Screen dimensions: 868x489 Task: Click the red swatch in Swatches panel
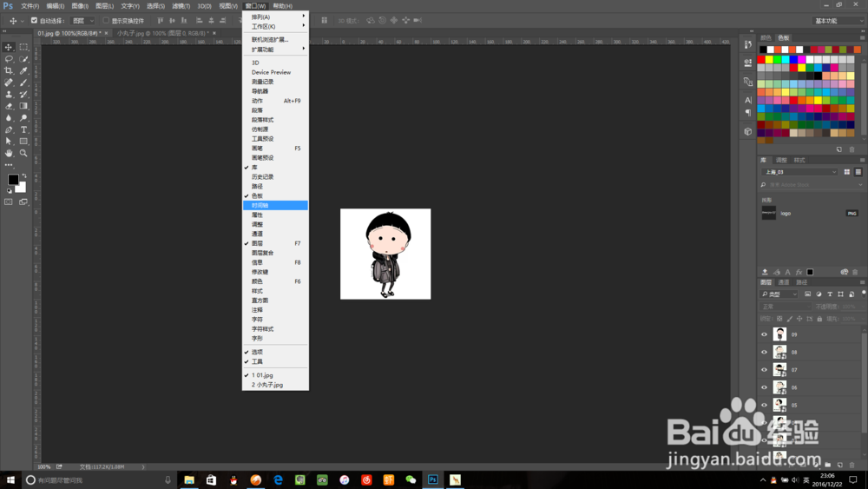coord(762,59)
